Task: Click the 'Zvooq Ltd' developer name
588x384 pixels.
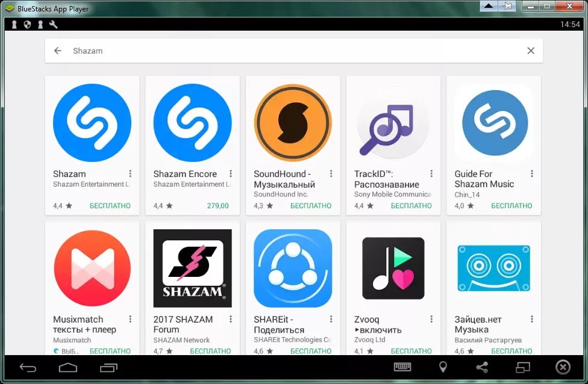Action: coord(370,340)
